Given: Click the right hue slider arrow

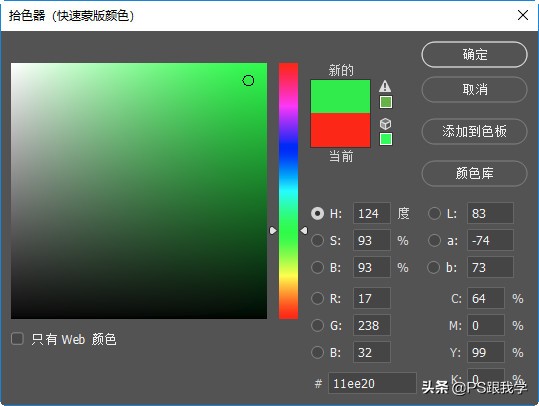Looking at the screenshot, I should coord(304,230).
